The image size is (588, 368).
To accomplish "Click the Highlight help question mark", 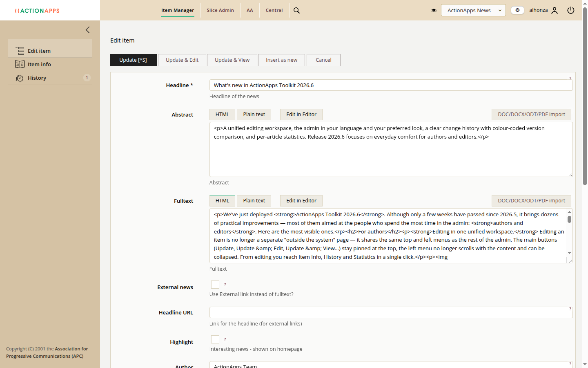I will coord(225,339).
